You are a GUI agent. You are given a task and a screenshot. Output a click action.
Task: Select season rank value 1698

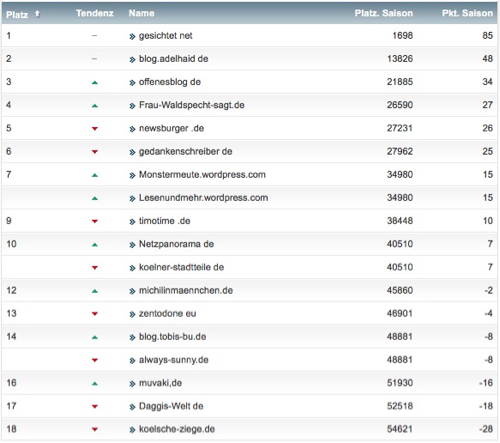[x=403, y=36]
